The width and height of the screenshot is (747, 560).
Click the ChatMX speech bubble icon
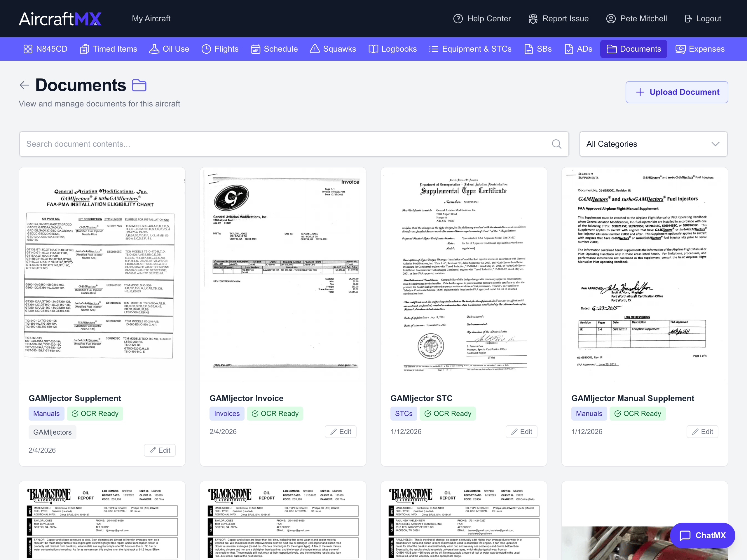point(685,535)
